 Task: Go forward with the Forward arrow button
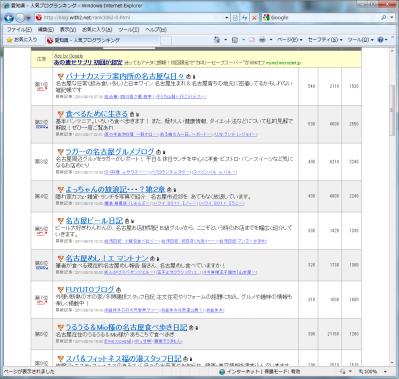point(20,18)
